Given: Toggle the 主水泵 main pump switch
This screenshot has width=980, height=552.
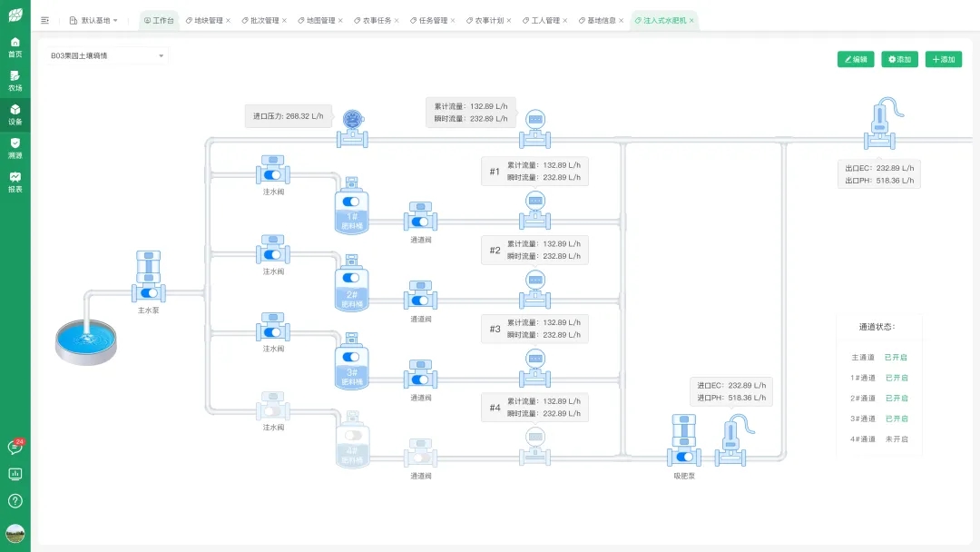Looking at the screenshot, I should (x=150, y=292).
